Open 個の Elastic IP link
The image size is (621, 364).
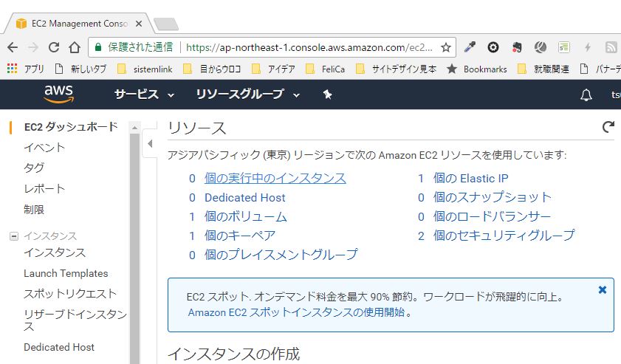(x=471, y=178)
